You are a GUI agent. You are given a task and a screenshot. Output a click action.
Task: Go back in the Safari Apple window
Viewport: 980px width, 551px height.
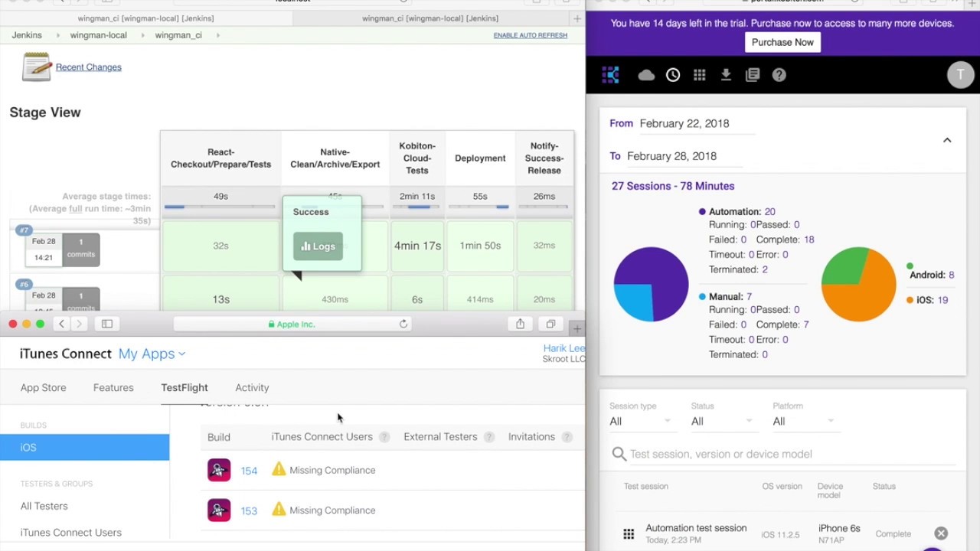click(x=62, y=324)
